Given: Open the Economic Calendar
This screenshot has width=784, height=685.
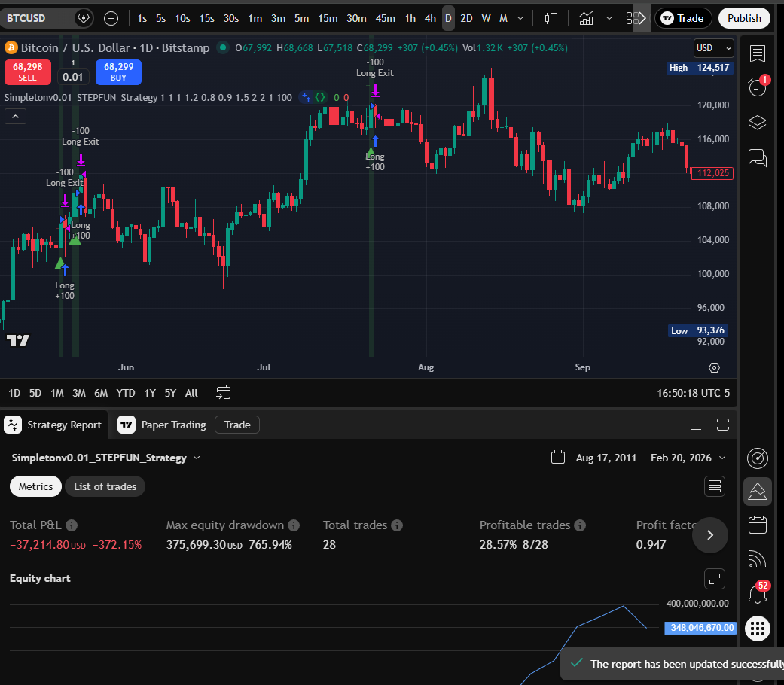Looking at the screenshot, I should (x=757, y=525).
